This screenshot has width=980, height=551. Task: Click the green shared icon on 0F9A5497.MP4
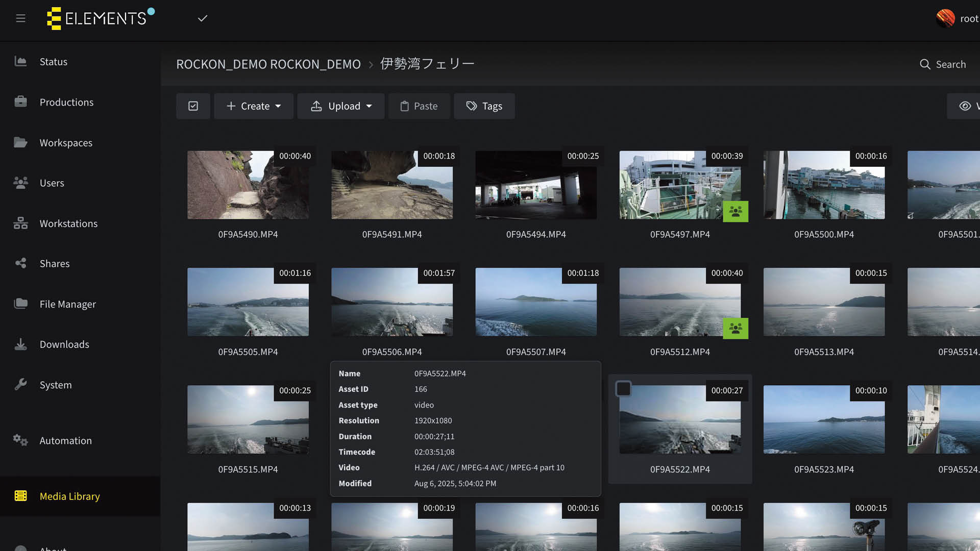pyautogui.click(x=736, y=211)
